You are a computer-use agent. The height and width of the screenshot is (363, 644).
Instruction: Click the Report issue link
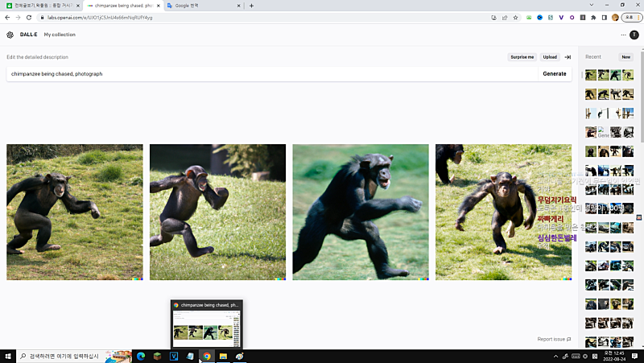(554, 339)
